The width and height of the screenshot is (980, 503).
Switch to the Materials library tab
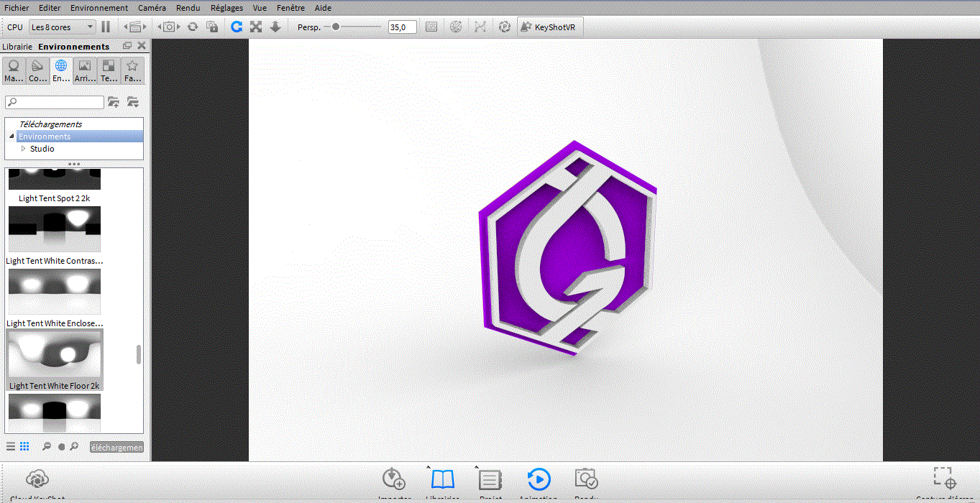pos(14,70)
